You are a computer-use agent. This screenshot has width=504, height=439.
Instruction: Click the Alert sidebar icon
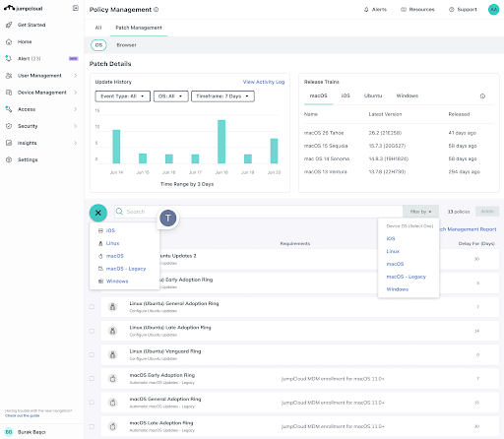pos(9,58)
